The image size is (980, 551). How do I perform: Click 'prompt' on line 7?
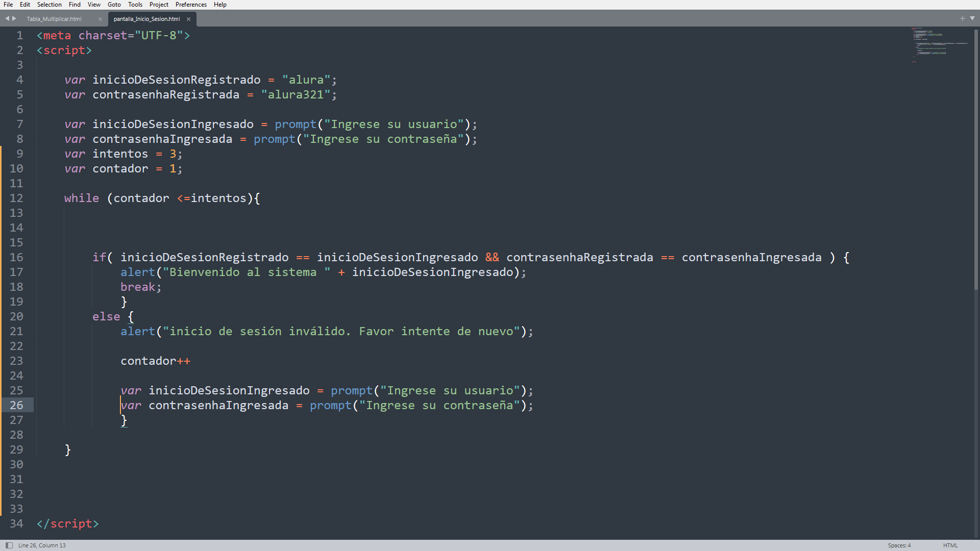pyautogui.click(x=296, y=124)
